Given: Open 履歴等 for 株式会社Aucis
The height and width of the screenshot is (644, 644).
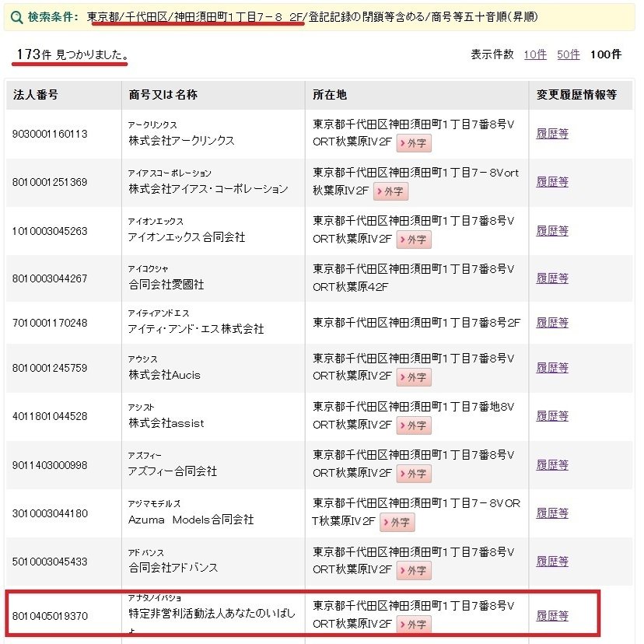Looking at the screenshot, I should coord(552,368).
